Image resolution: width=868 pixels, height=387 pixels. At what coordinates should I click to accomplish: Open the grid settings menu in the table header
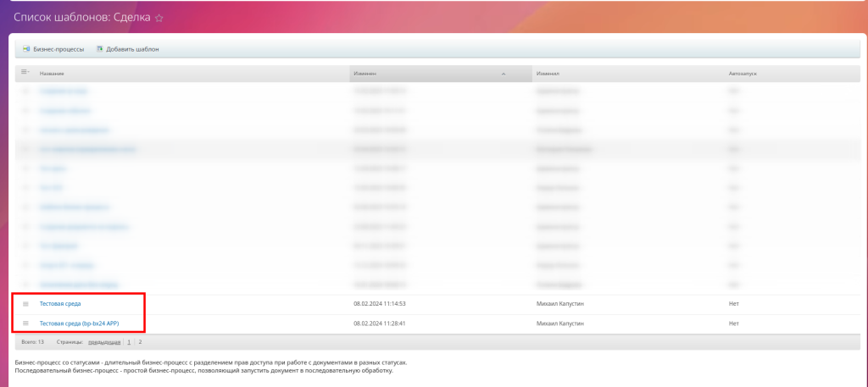25,73
